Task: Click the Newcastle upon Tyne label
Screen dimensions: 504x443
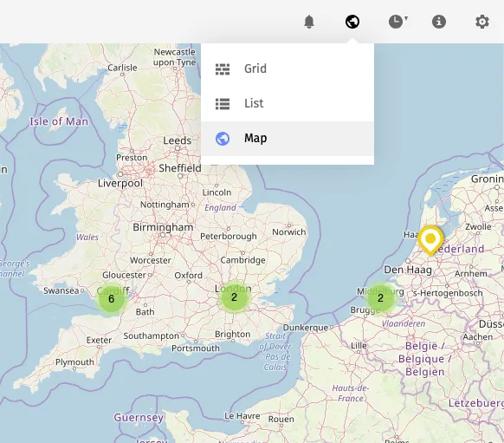Action: [x=175, y=57]
